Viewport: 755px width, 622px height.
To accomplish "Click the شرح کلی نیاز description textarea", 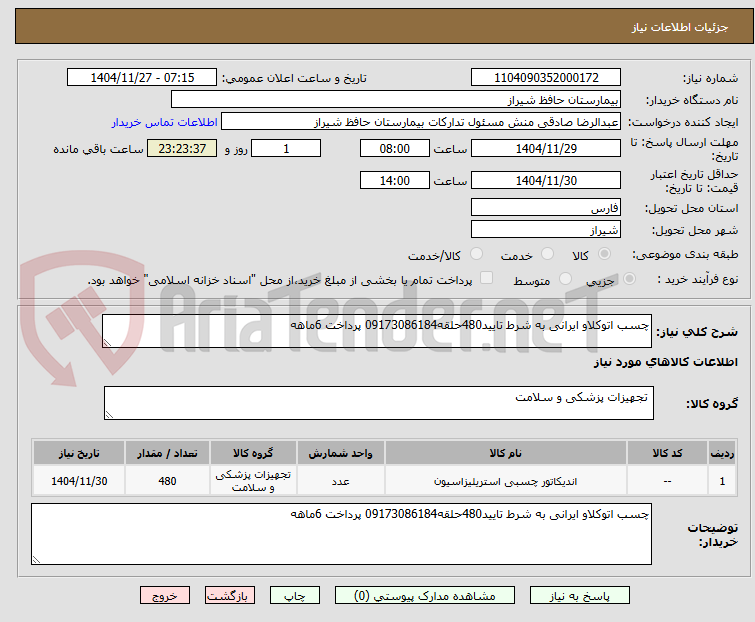I will pyautogui.click(x=377, y=331).
